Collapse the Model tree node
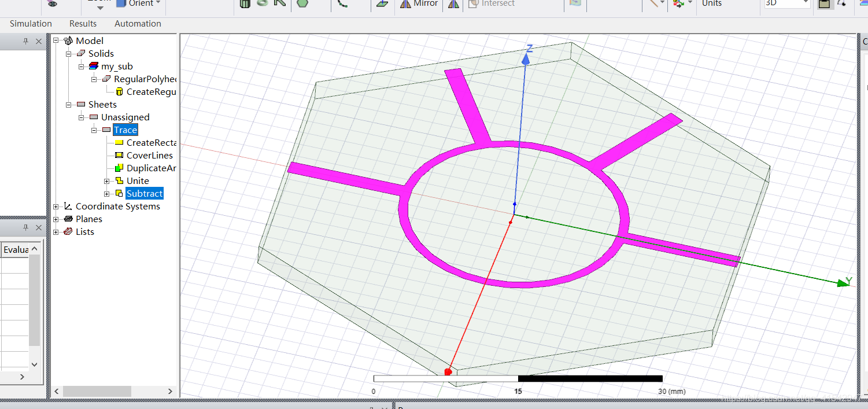 click(56, 40)
